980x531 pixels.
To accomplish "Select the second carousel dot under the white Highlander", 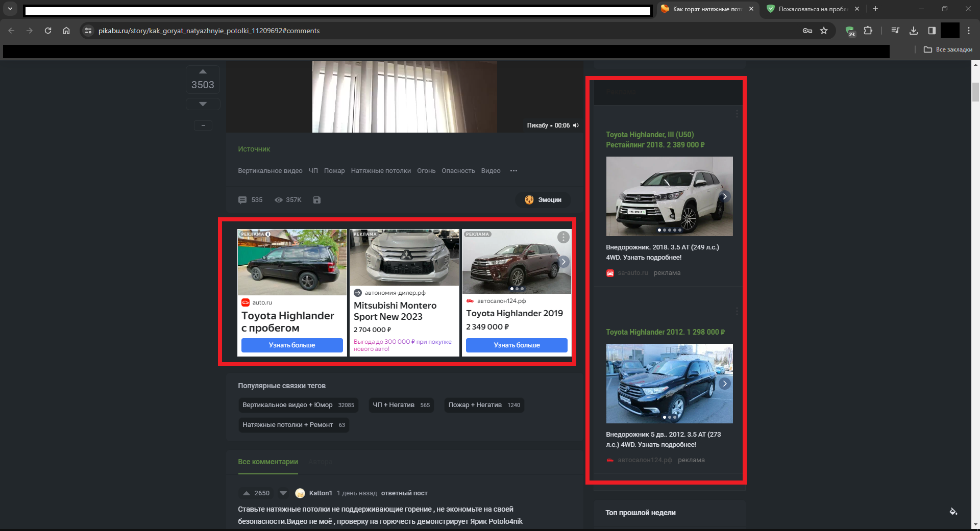I will (x=665, y=231).
